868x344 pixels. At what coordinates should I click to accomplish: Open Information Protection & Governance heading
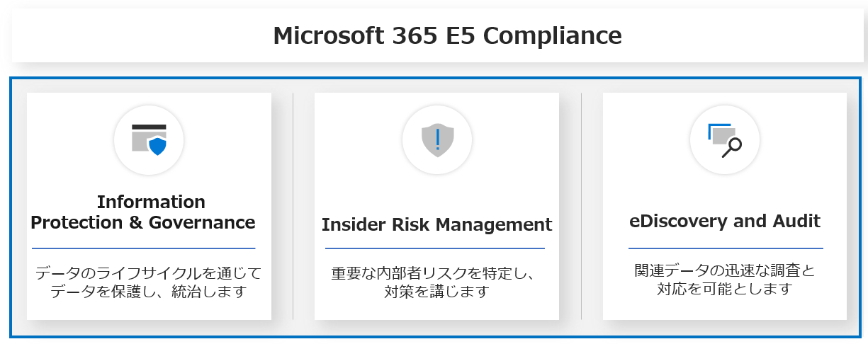point(143,212)
